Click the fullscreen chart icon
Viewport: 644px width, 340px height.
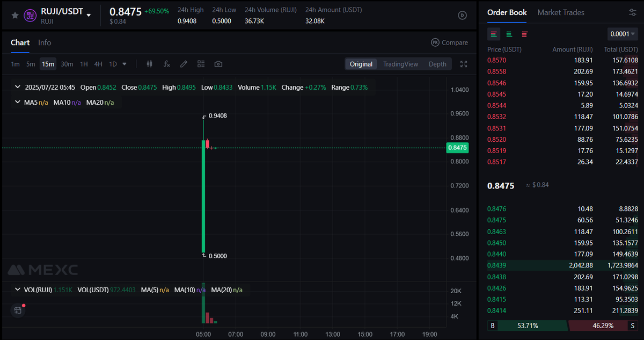464,64
